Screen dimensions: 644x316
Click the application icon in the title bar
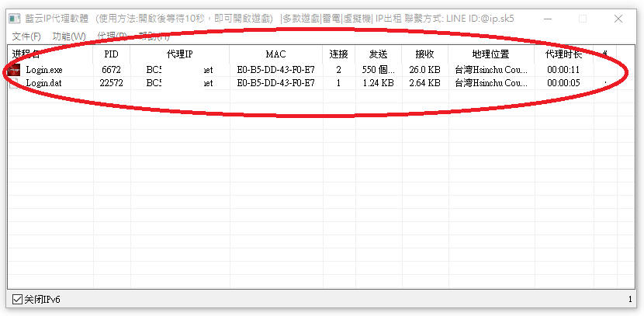tap(15, 19)
